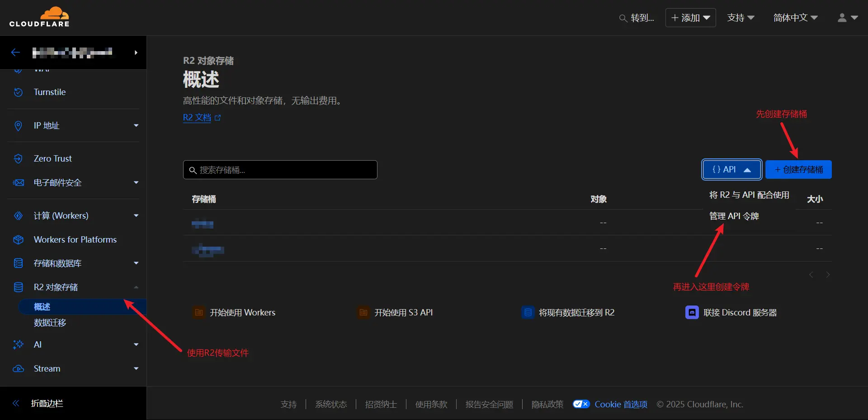Click the Cloudflare logo
Viewport: 868px width, 420px height.
pos(40,17)
